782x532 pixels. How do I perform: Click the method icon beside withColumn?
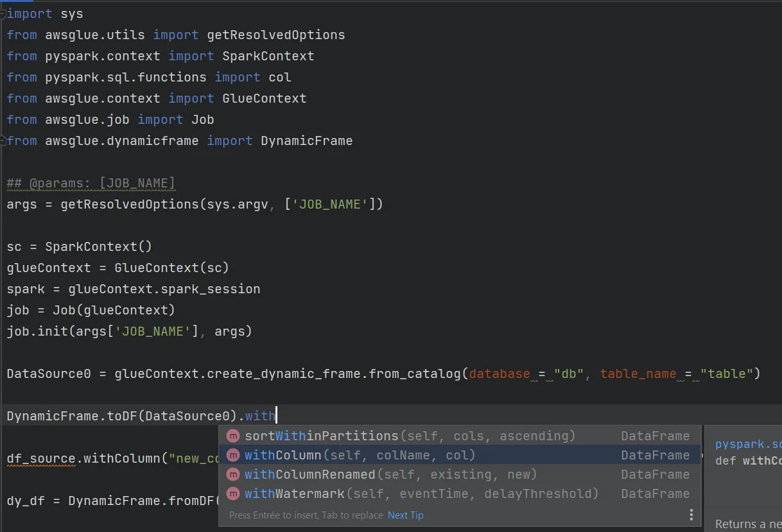click(232, 456)
